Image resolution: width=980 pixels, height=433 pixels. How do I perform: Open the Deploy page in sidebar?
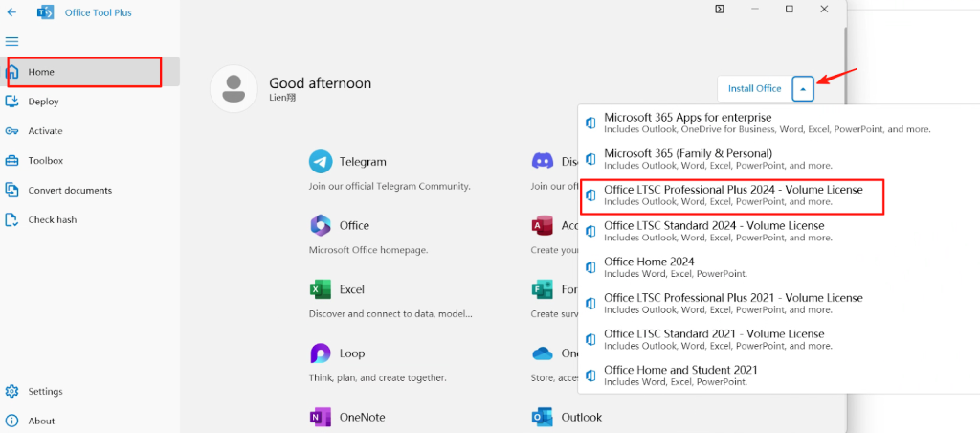43,102
